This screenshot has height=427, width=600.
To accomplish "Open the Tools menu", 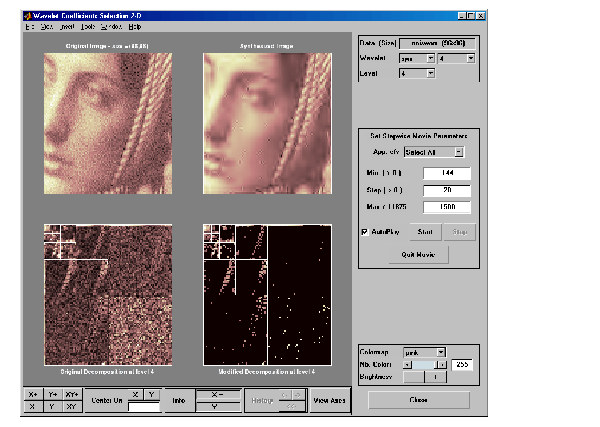I will point(88,27).
